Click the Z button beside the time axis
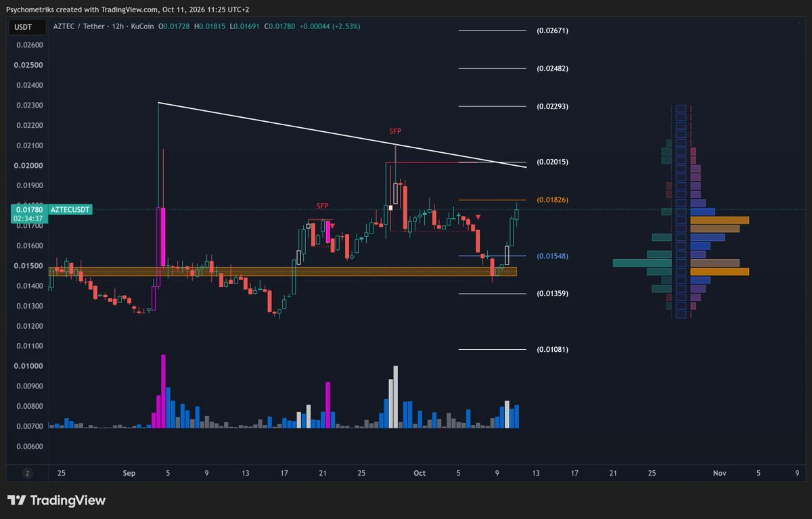This screenshot has height=519, width=812. (x=28, y=474)
